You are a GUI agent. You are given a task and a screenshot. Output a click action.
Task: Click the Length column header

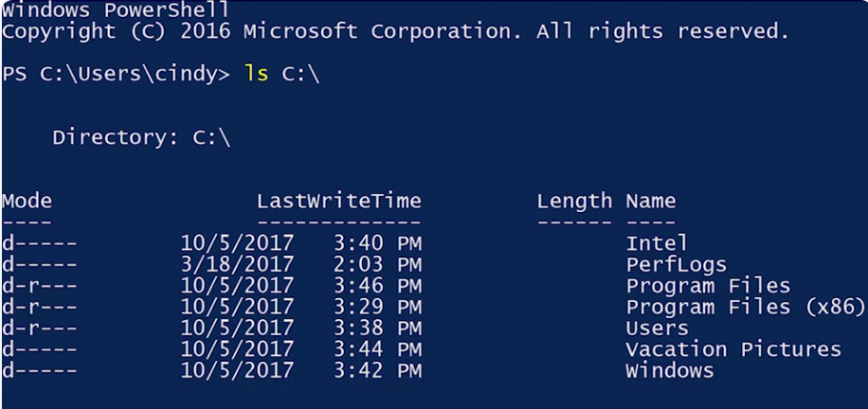pos(574,201)
